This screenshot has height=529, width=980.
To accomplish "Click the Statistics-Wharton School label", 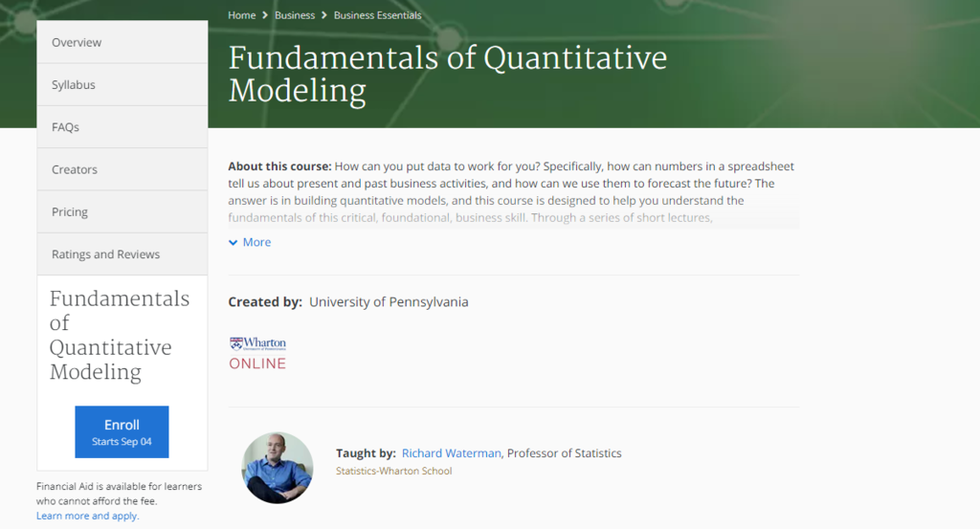I will pos(393,471).
